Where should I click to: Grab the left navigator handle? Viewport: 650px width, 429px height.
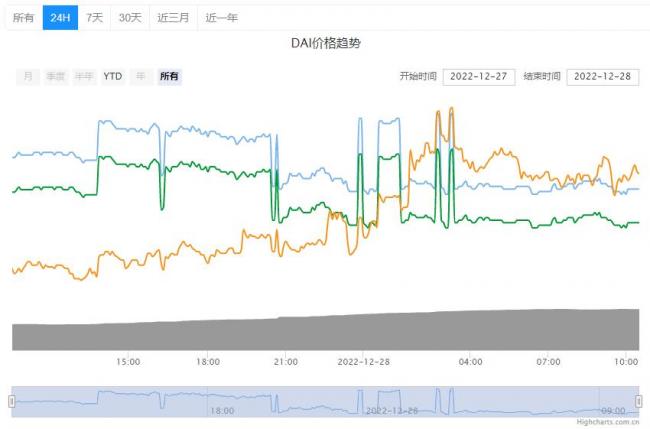coord(12,401)
